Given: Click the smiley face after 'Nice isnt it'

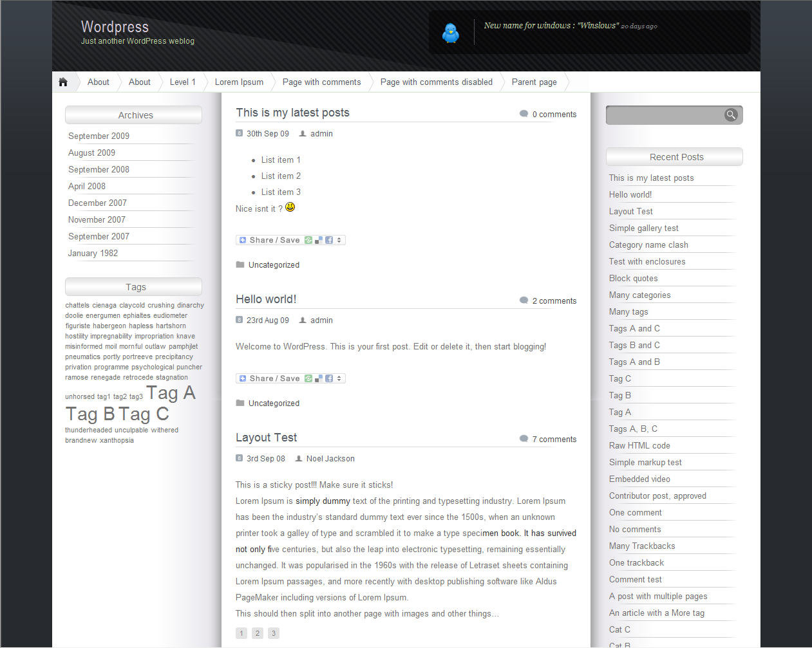Looking at the screenshot, I should 290,207.
